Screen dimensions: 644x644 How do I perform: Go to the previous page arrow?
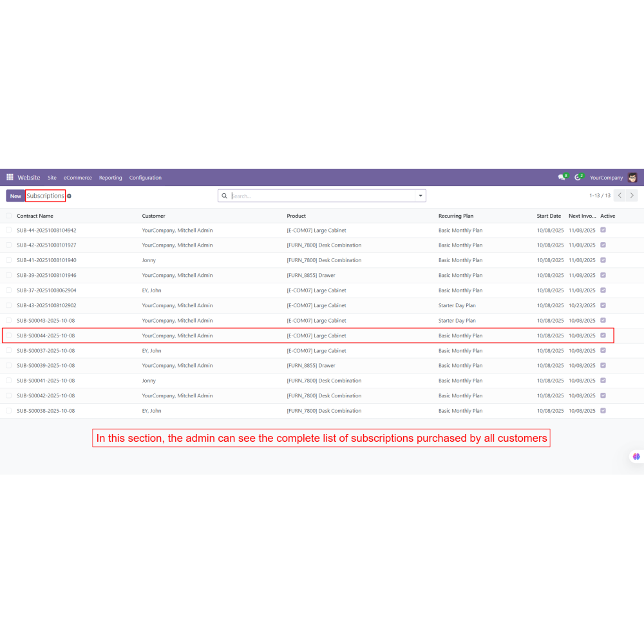pyautogui.click(x=620, y=195)
